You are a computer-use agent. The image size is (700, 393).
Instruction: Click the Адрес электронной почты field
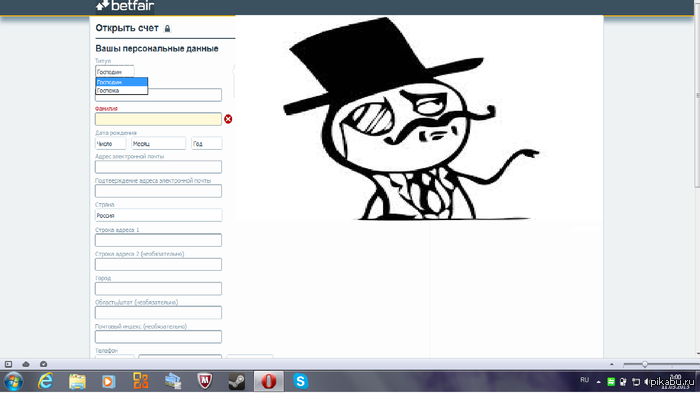click(158, 167)
